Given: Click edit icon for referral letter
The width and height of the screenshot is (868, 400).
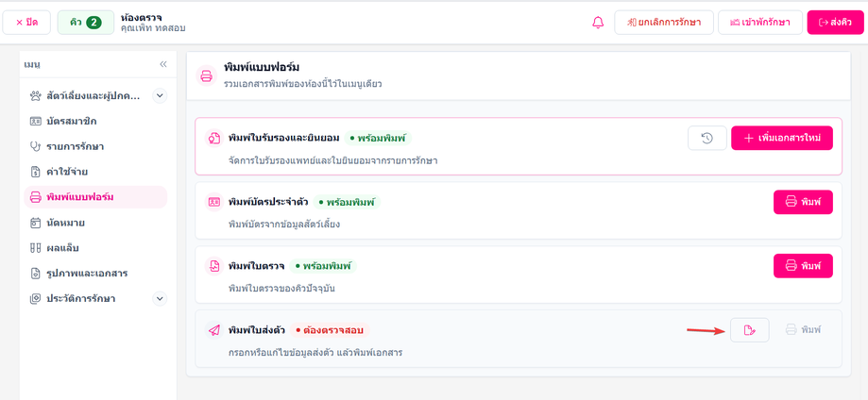Looking at the screenshot, I should coord(750,330).
